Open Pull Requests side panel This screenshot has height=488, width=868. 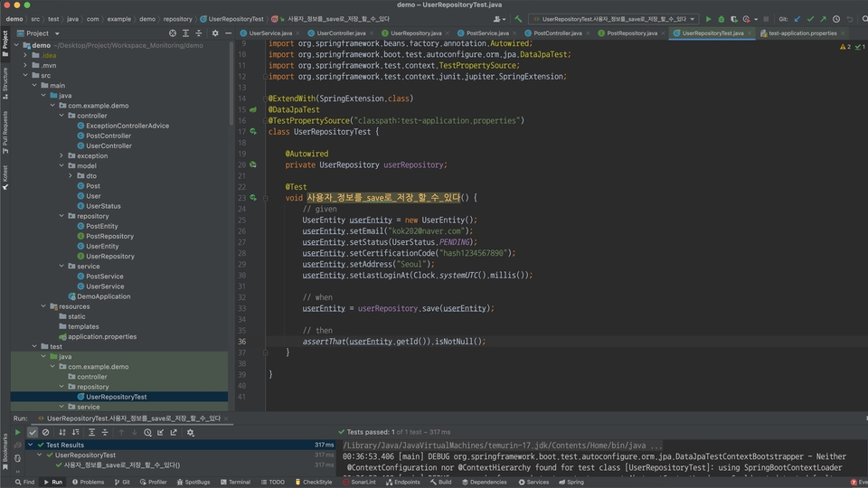pyautogui.click(x=5, y=132)
